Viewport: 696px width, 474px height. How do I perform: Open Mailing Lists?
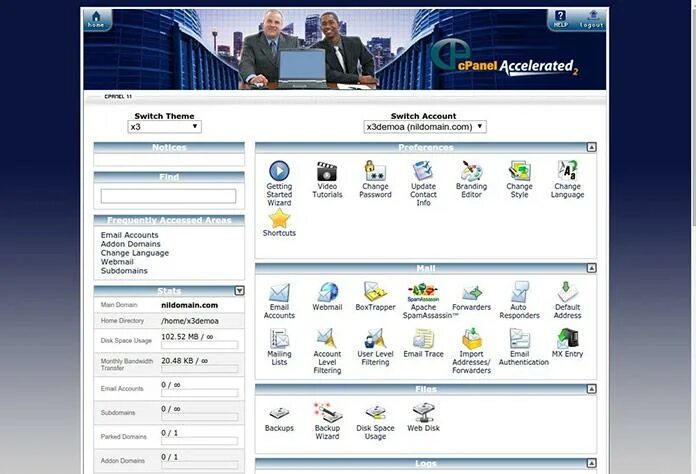(x=279, y=347)
